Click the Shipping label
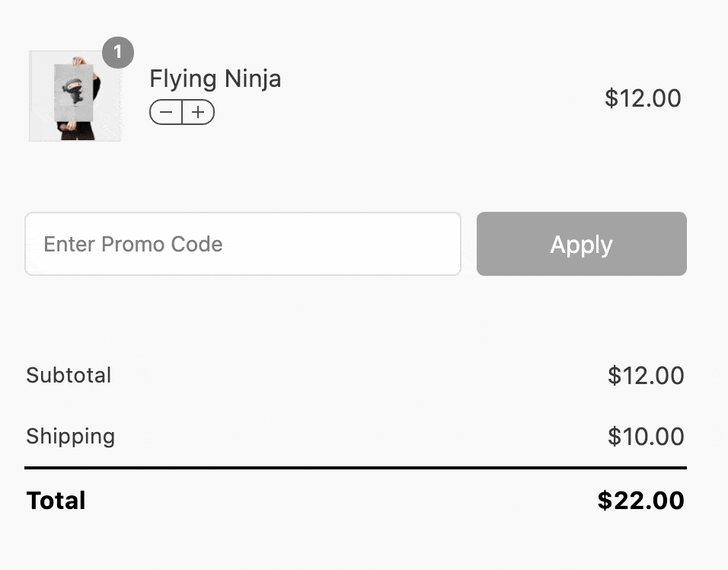728x570 pixels. click(71, 437)
